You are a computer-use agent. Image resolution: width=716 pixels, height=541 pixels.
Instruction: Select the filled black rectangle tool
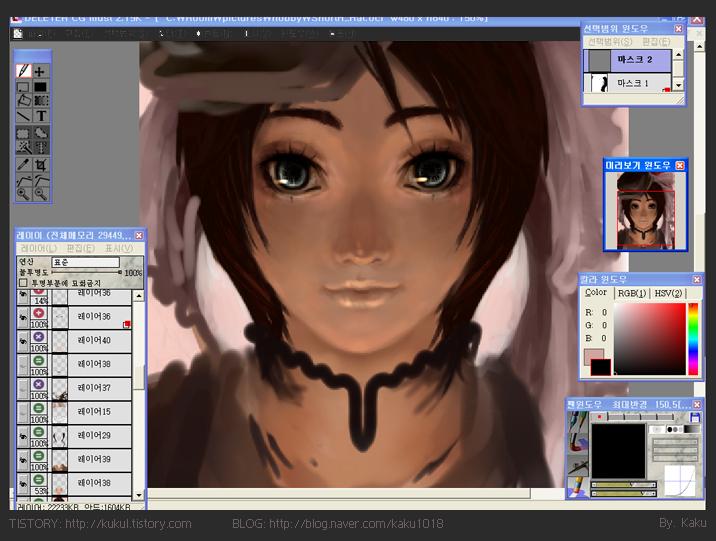(x=41, y=87)
